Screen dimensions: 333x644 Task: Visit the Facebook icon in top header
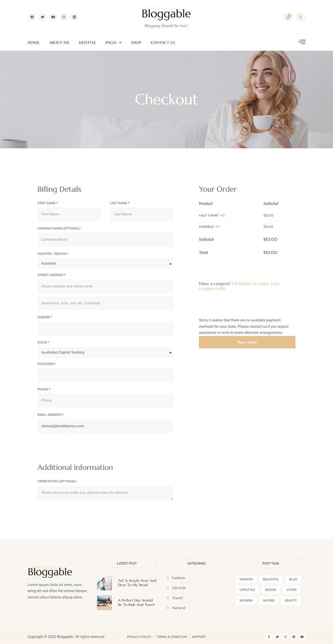[32, 17]
